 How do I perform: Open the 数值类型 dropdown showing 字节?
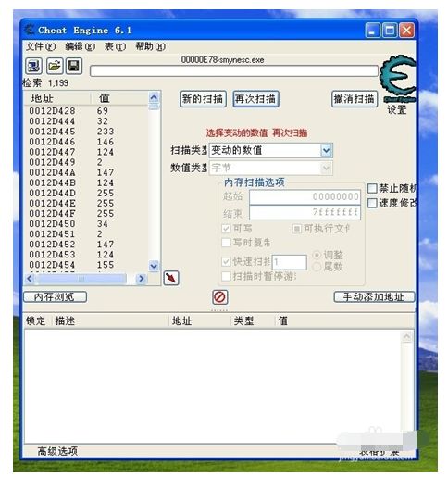click(271, 168)
